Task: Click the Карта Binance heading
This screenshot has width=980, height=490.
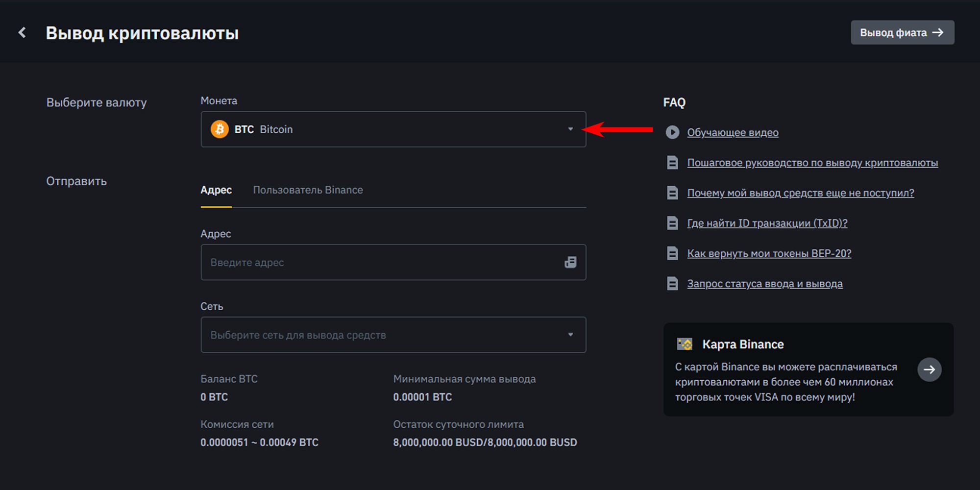Action: [x=743, y=344]
